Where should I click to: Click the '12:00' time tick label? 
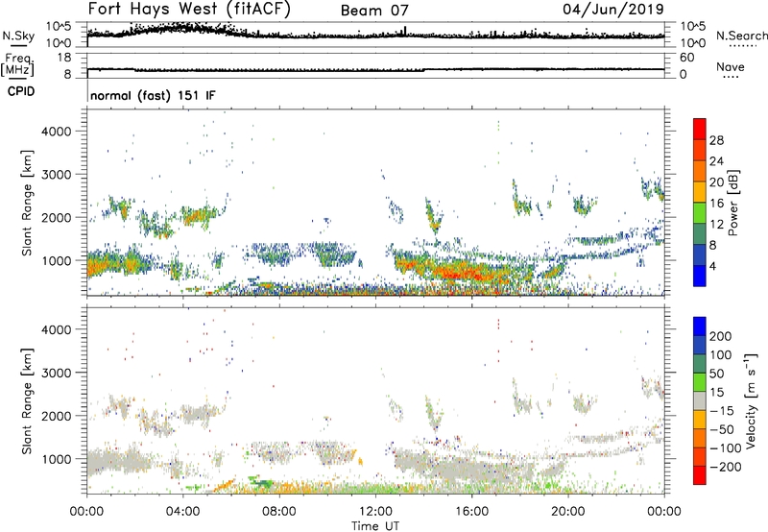click(375, 512)
